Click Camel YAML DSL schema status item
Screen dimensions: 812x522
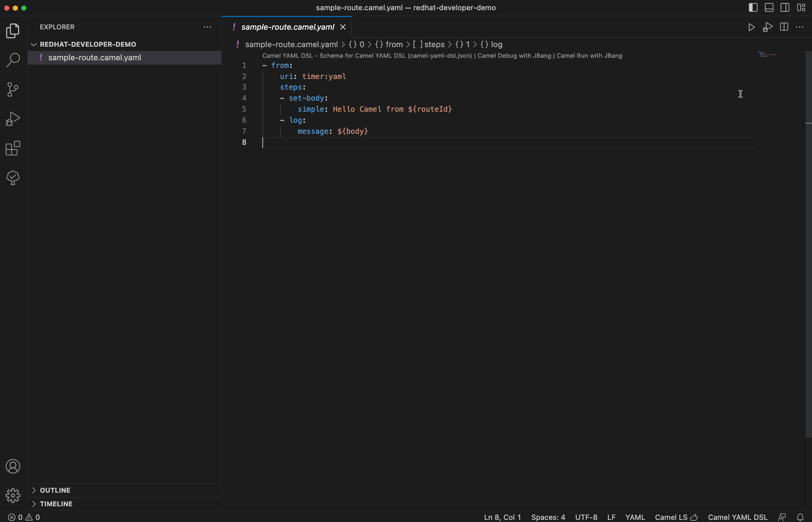click(x=738, y=517)
